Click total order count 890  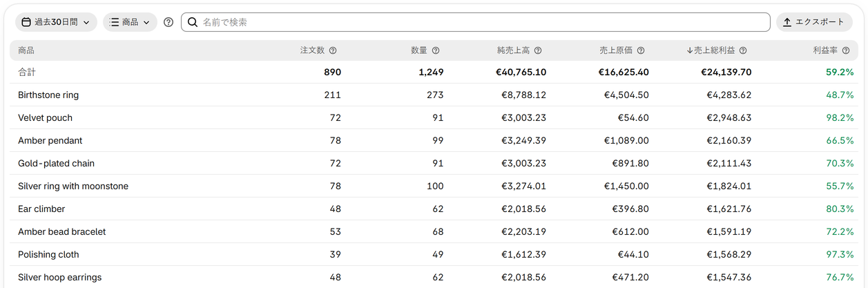tap(332, 72)
